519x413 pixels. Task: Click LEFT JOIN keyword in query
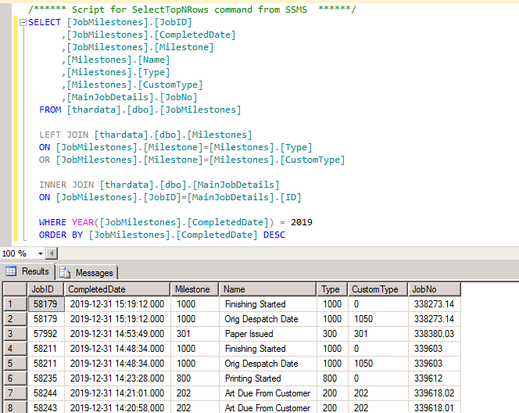coord(64,135)
